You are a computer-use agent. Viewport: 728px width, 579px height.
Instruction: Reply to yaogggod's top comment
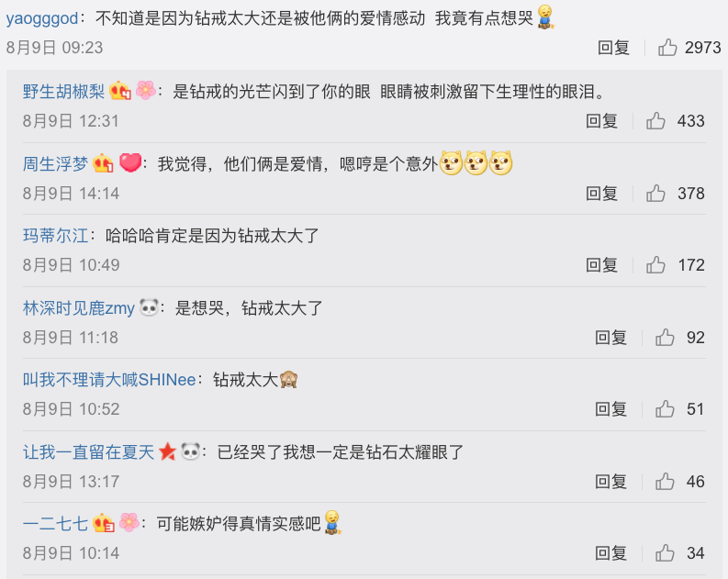(613, 48)
